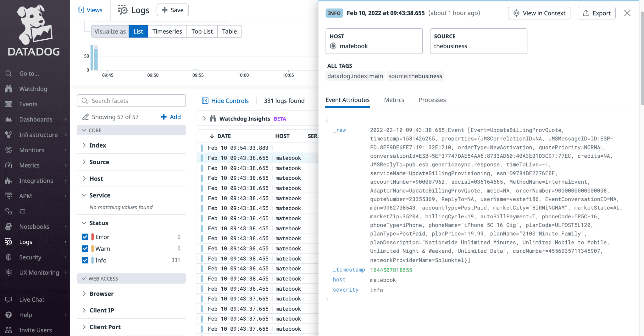The width and height of the screenshot is (644, 336).
Task: Uncheck the Error status checkbox
Action: [x=85, y=237]
